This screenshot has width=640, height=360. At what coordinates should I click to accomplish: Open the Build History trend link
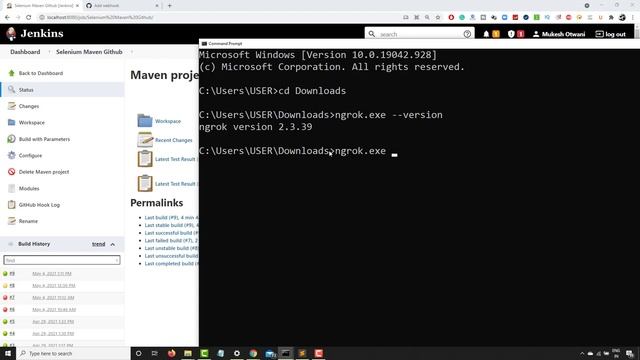pos(98,244)
